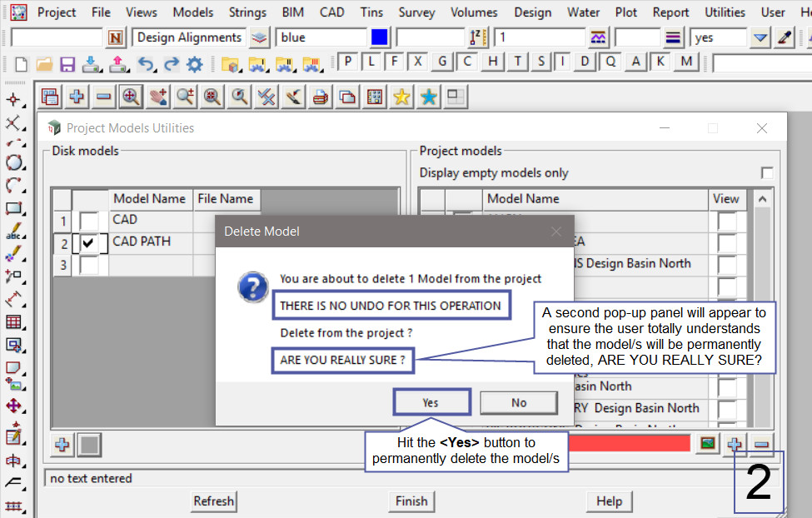The image size is (812, 518).
Task: Toggle View checkbox in the EA row
Action: (727, 243)
